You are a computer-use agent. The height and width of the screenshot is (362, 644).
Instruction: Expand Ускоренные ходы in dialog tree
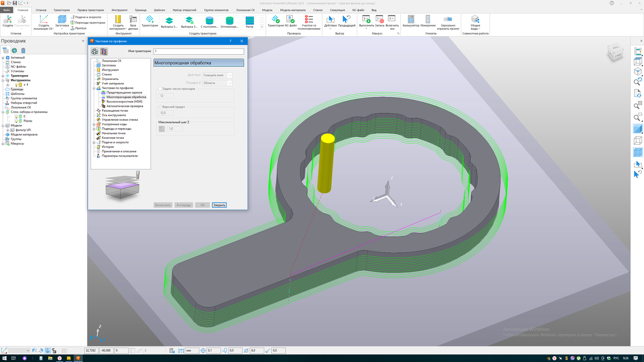94,124
